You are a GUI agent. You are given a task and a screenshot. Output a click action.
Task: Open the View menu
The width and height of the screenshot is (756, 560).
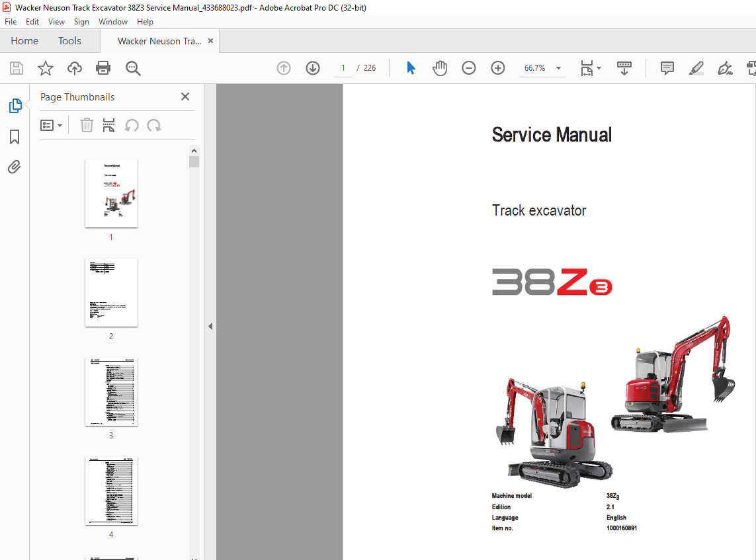pyautogui.click(x=56, y=22)
